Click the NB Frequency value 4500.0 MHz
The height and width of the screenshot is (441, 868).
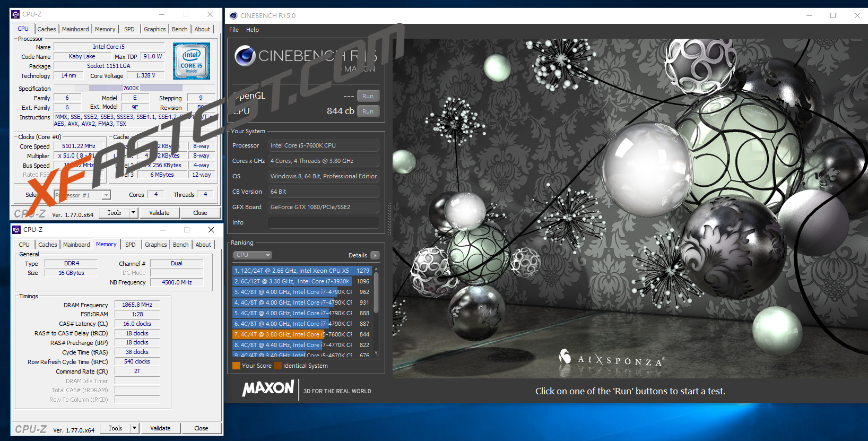point(177,282)
